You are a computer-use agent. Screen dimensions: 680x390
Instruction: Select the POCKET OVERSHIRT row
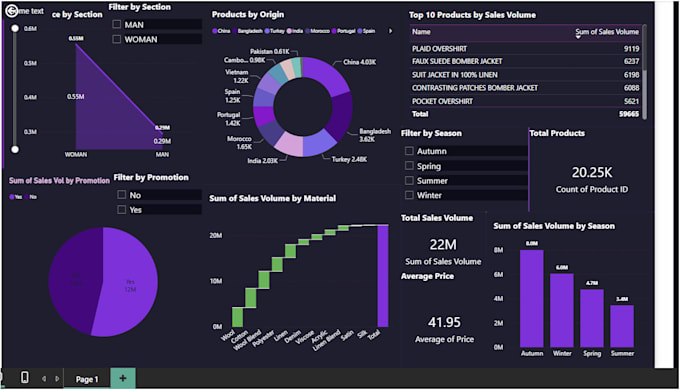point(525,101)
